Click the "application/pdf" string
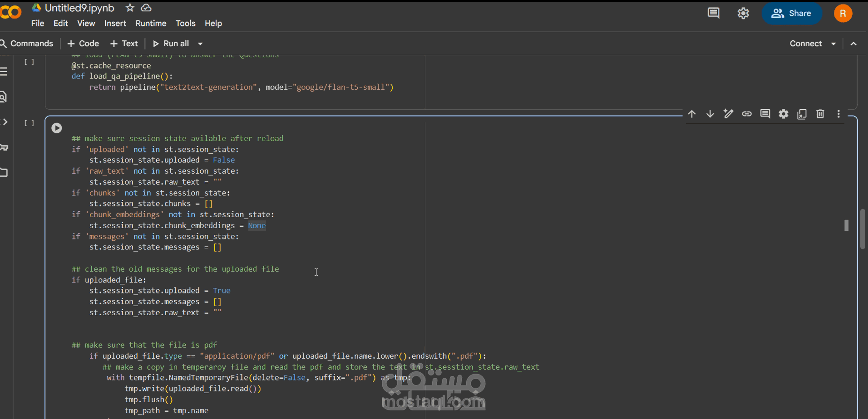Screen dimensions: 868x419 (237, 356)
